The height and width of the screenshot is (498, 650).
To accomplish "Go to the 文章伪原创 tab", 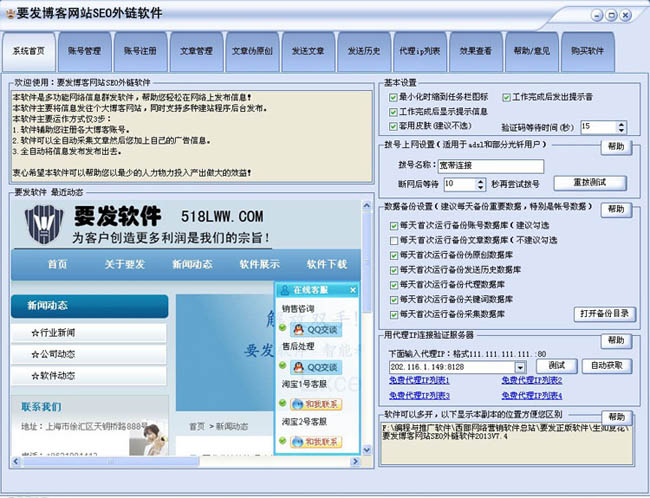I will tap(252, 51).
